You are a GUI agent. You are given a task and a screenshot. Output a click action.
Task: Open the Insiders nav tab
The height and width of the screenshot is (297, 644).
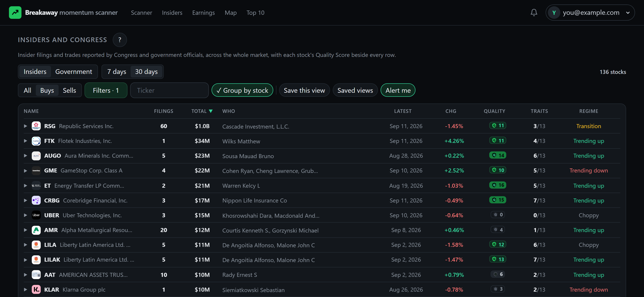point(172,13)
